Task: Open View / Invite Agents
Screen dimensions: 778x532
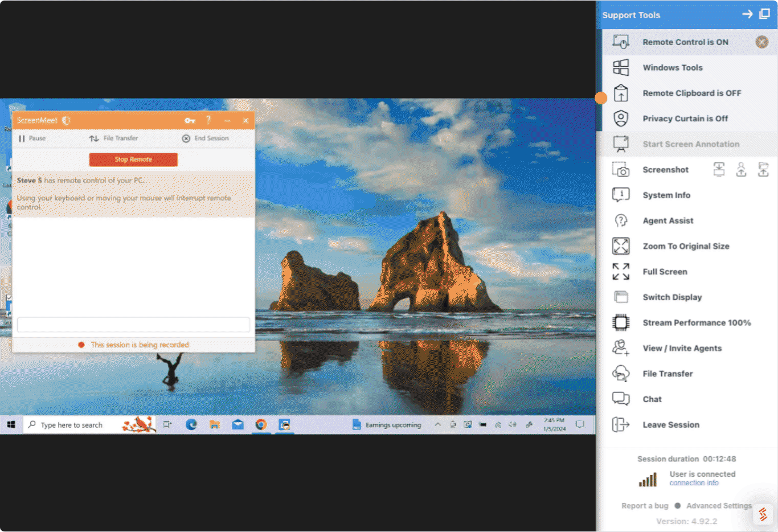Action: click(682, 348)
